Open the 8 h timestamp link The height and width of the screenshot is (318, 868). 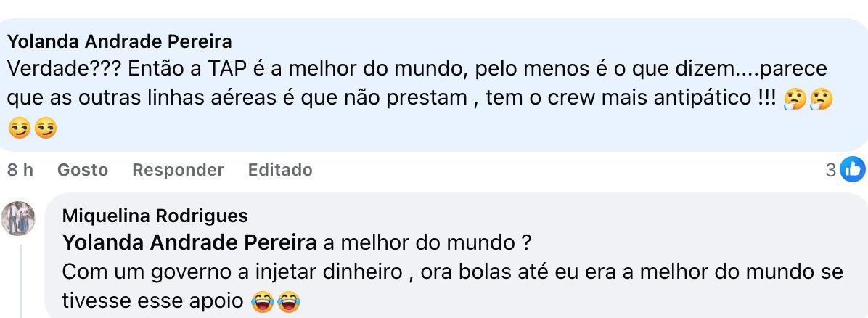click(x=20, y=170)
